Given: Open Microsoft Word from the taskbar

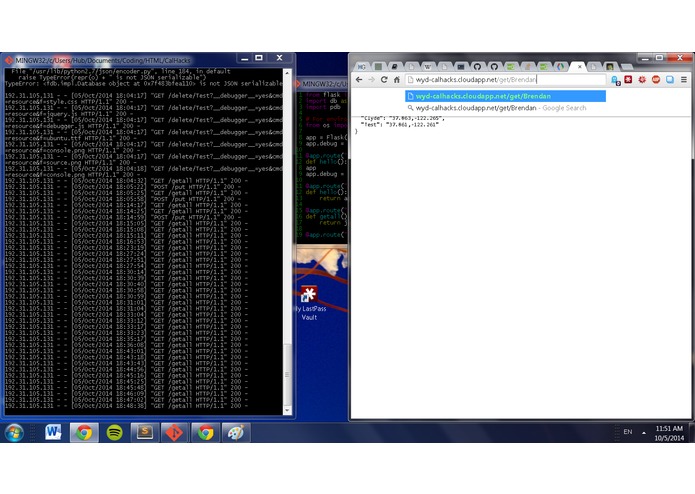Looking at the screenshot, I should point(53,432).
